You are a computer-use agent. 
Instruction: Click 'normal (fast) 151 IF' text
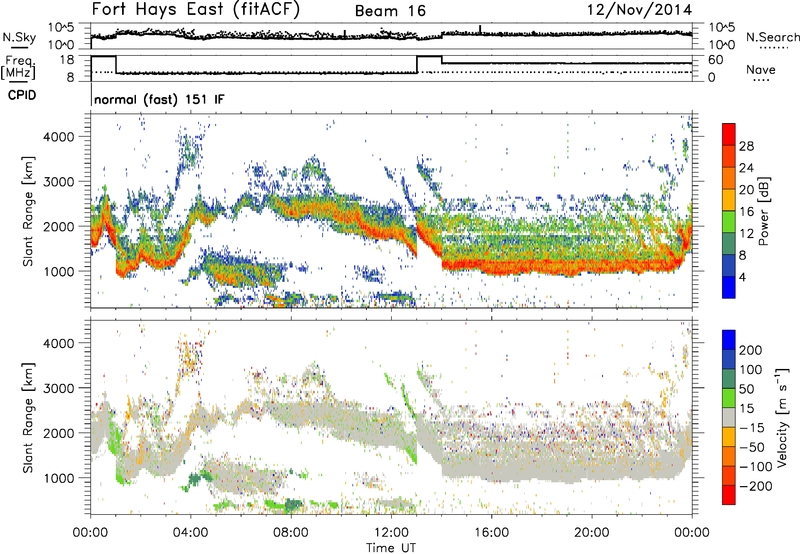click(159, 99)
